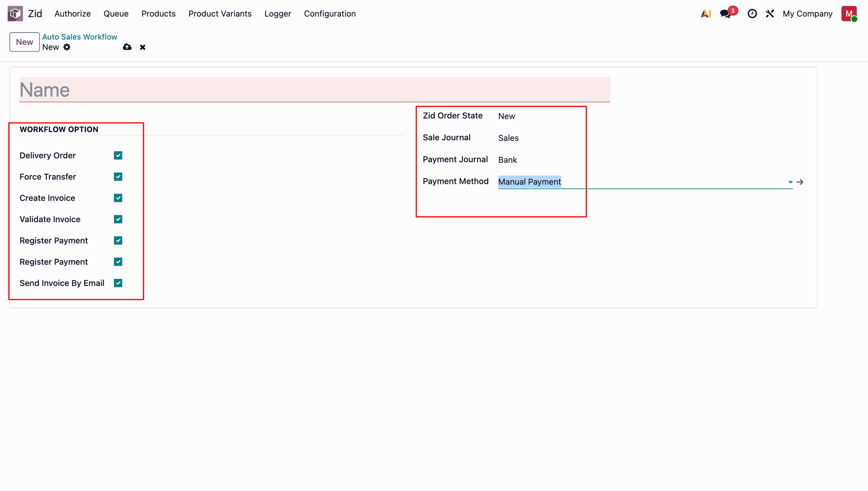Open the user avatar menu
The image size is (868, 491).
[849, 14]
